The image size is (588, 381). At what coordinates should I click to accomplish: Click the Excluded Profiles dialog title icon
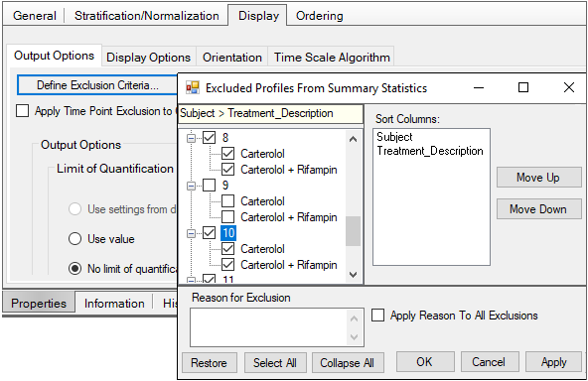(193, 87)
